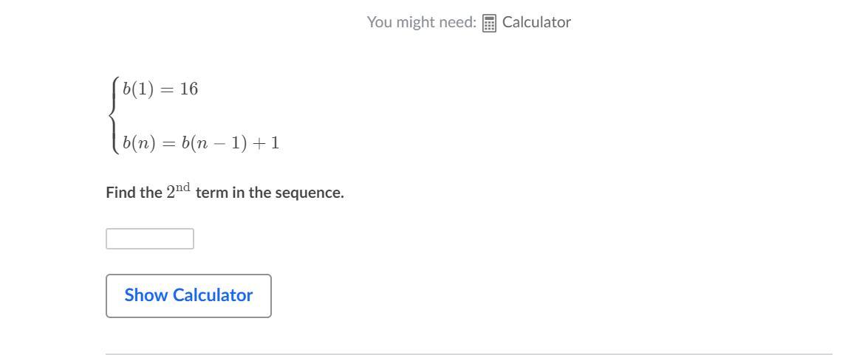This screenshot has width=868, height=355.
Task: Click the "Find the 2nd term" question text
Action: (225, 192)
